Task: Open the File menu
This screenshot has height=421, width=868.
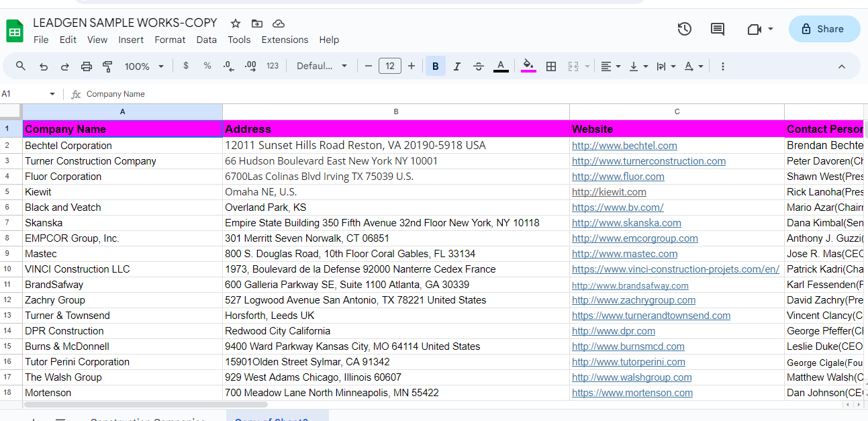Action: click(x=41, y=40)
